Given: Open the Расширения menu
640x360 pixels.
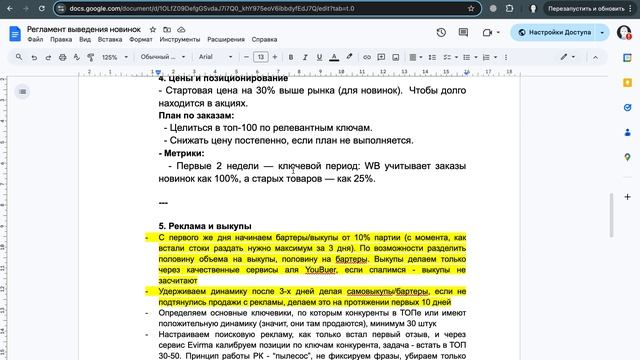Looking at the screenshot, I should pyautogui.click(x=226, y=40).
